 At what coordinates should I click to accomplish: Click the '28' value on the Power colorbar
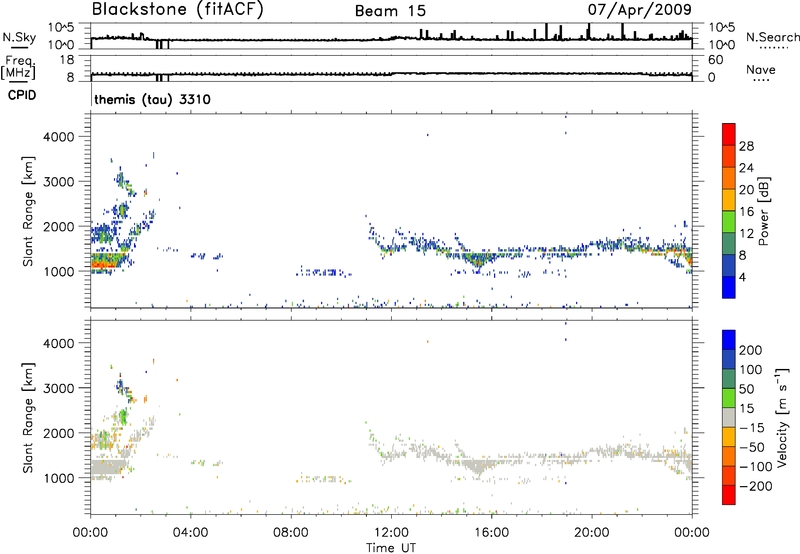tap(746, 146)
